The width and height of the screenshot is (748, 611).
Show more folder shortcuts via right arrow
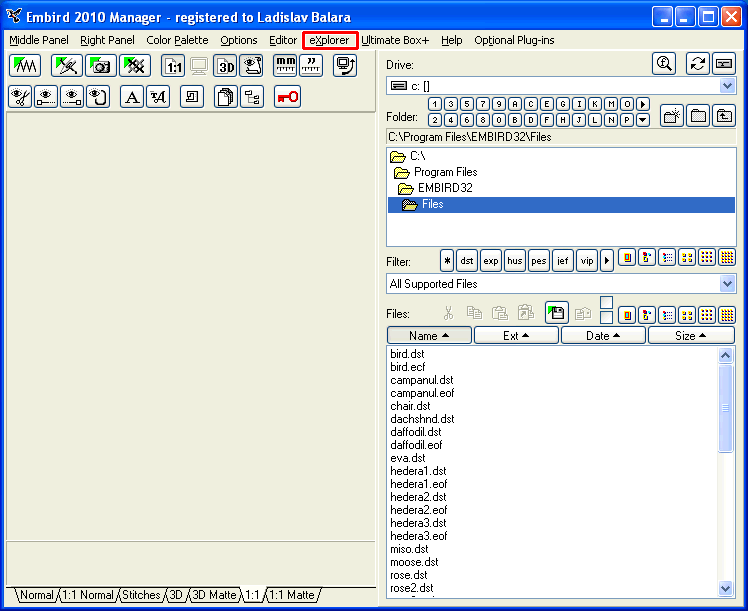pos(643,104)
